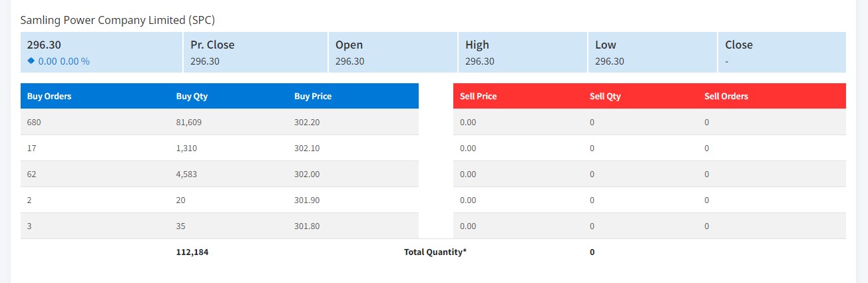Click the 4,583 buy quantity cell
The width and height of the screenshot is (868, 283).
186,174
